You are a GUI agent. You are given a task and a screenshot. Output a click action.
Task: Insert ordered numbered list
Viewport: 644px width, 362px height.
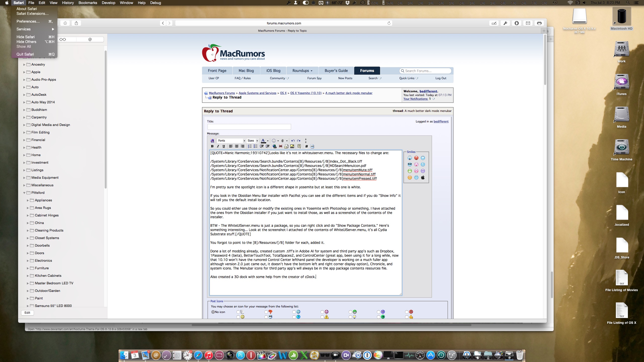pyautogui.click(x=250, y=146)
